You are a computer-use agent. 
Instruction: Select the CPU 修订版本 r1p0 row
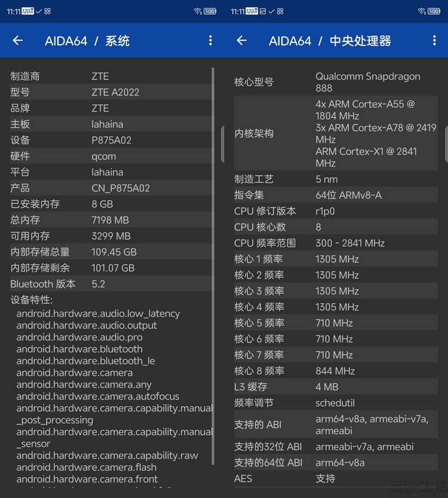[x=336, y=211]
